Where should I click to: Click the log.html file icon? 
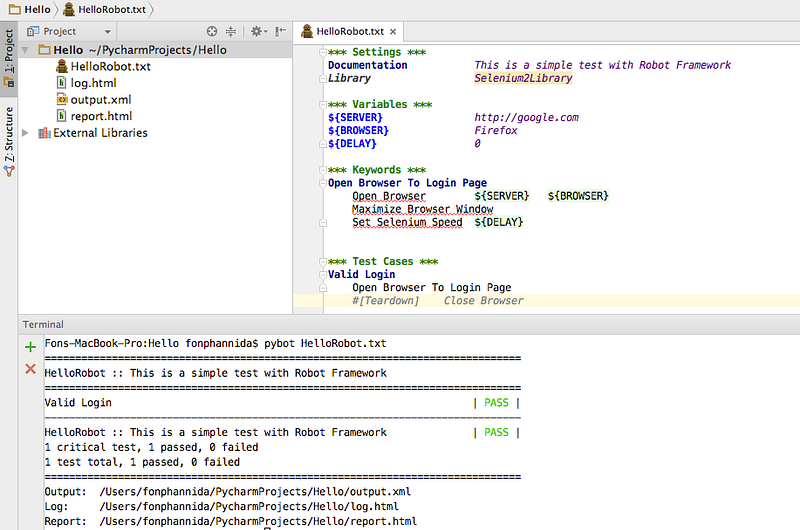coord(62,83)
